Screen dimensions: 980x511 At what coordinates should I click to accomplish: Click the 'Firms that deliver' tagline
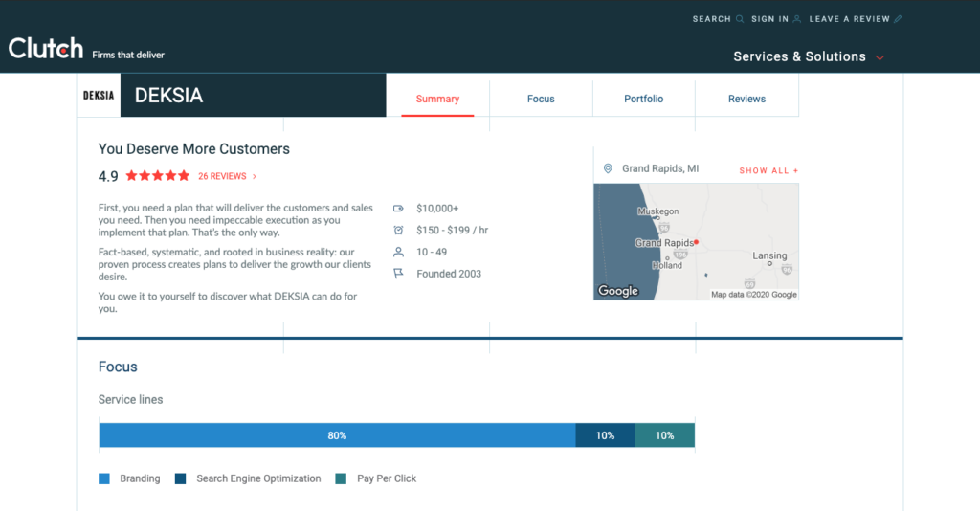point(128,55)
